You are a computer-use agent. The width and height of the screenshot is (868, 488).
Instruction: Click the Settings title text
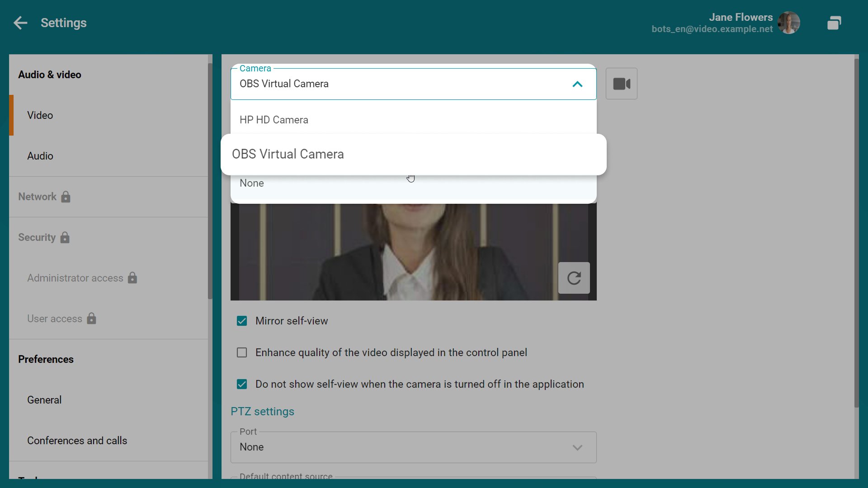(64, 23)
